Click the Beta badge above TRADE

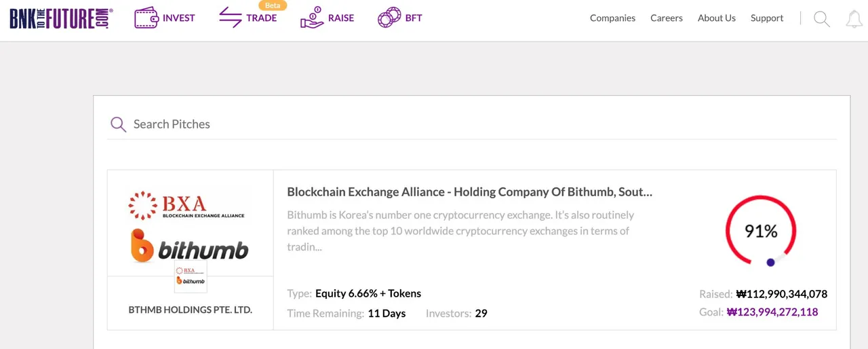273,5
